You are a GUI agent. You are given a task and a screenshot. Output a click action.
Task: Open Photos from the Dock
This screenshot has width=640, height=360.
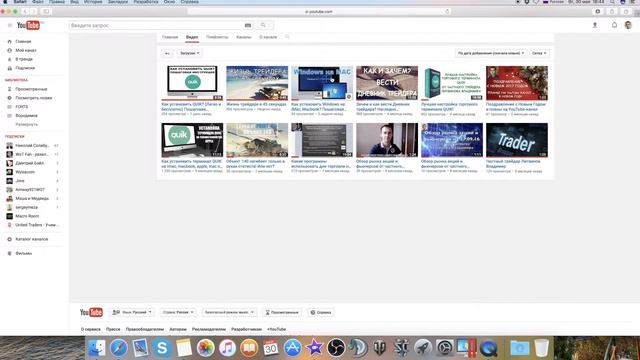click(205, 348)
